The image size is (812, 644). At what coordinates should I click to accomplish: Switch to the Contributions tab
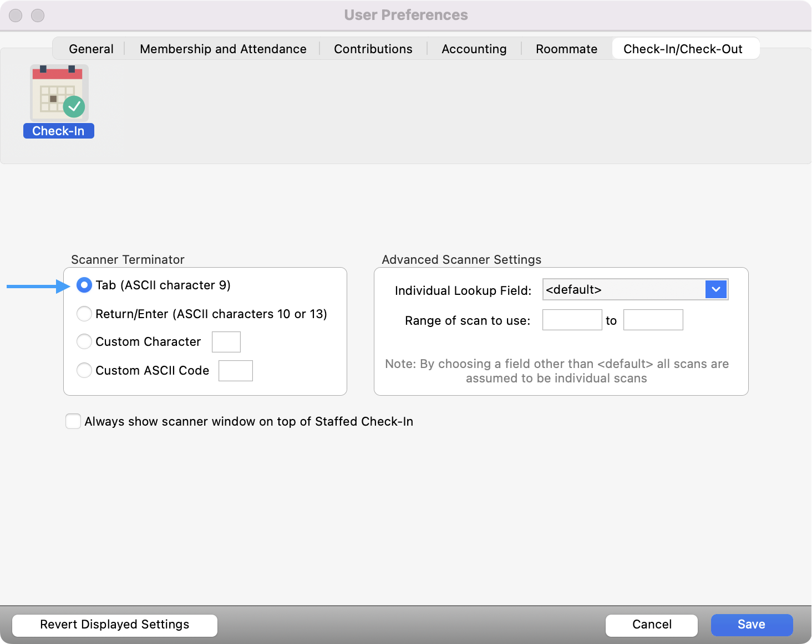pos(373,49)
